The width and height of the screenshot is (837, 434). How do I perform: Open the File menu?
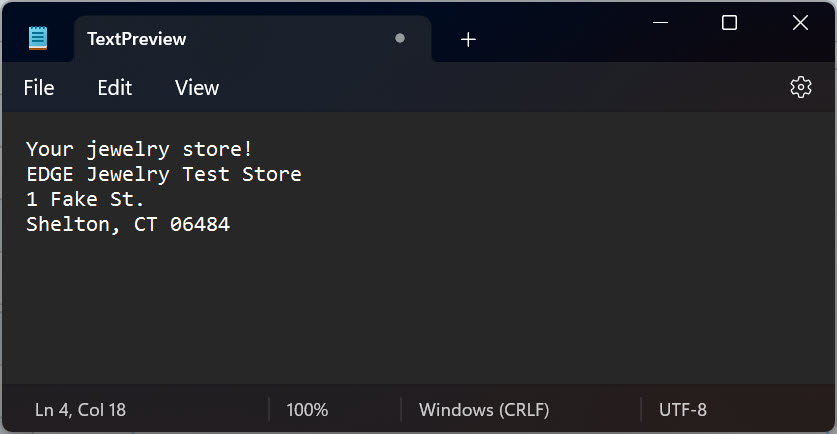point(39,88)
